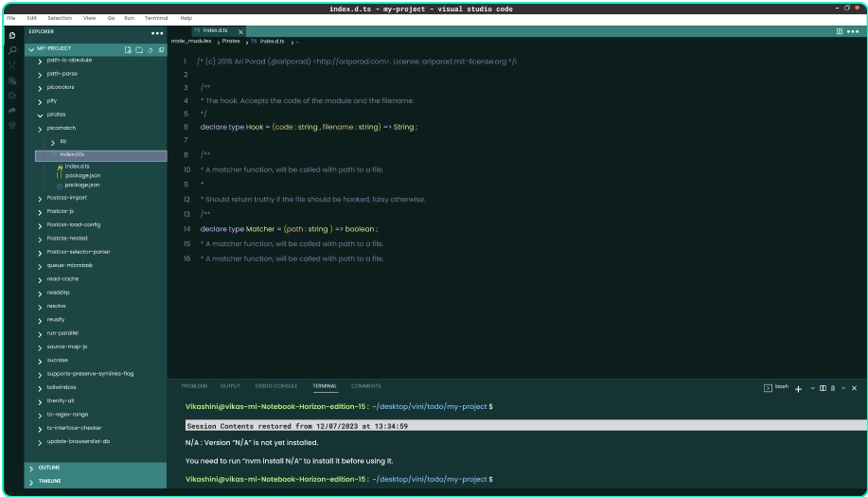Open the File menu
This screenshot has width=868, height=497.
pos(11,18)
